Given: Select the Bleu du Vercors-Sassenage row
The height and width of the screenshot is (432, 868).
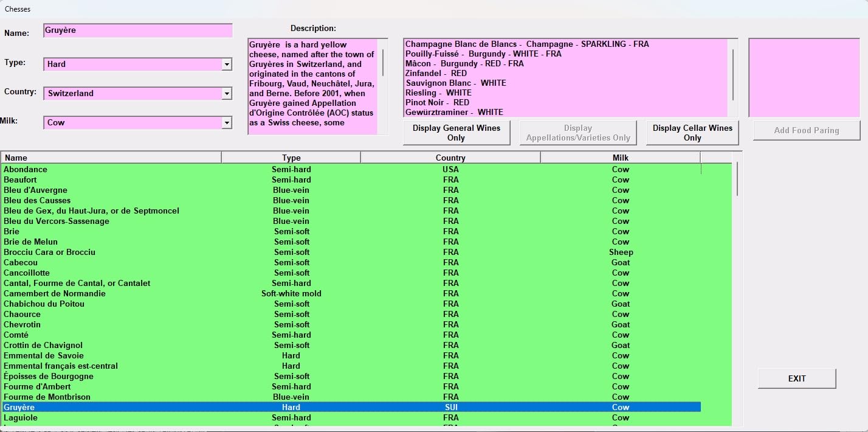Looking at the screenshot, I should (351, 221).
